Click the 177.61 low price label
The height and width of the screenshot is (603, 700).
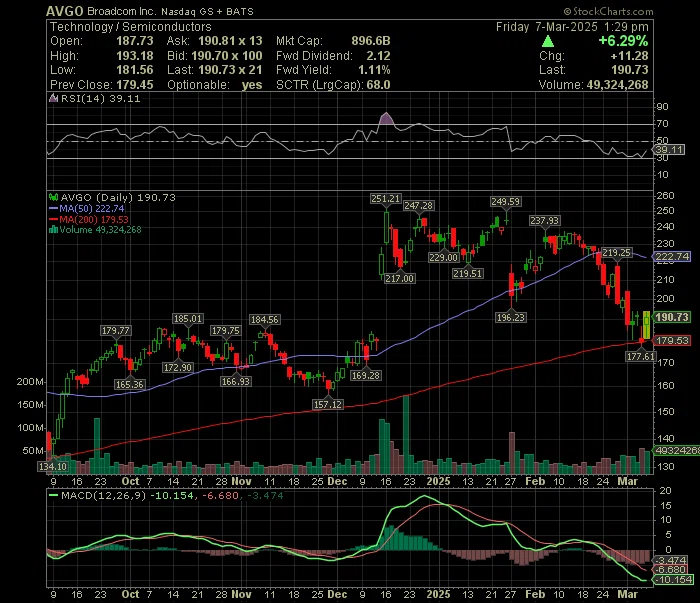[641, 356]
